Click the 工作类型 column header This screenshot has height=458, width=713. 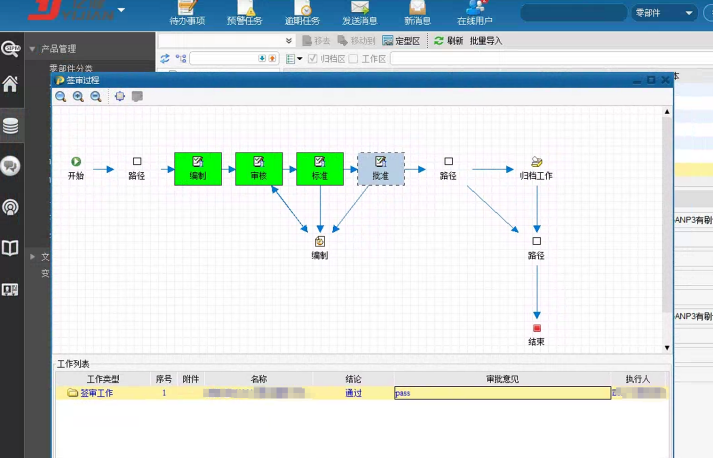click(x=103, y=379)
